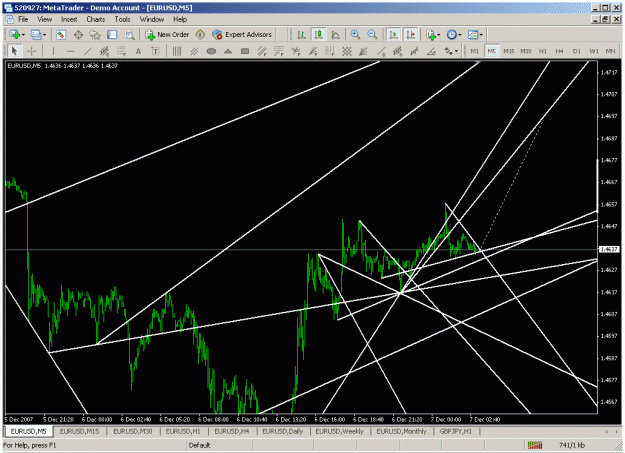Show the Terminal window icon

[x=112, y=35]
